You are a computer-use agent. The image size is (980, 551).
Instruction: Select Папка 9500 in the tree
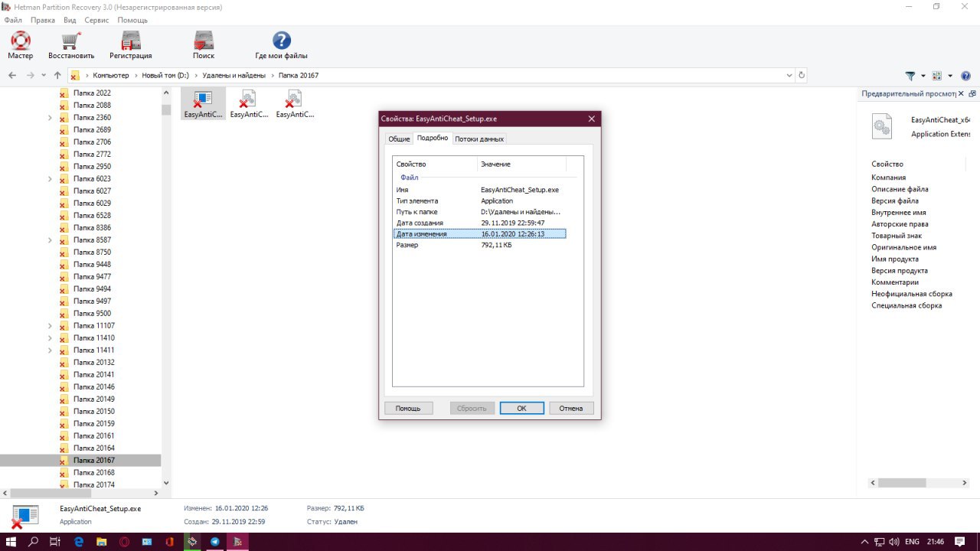[x=92, y=314]
